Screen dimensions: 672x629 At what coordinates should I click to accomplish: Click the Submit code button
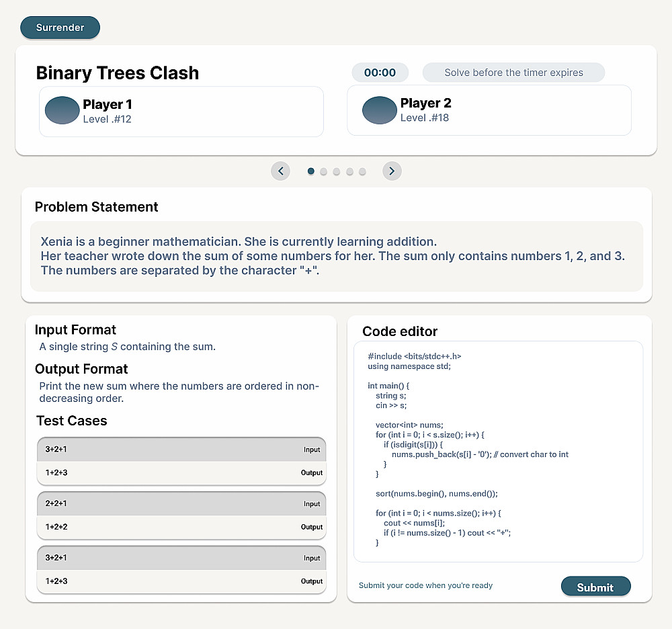click(x=595, y=587)
